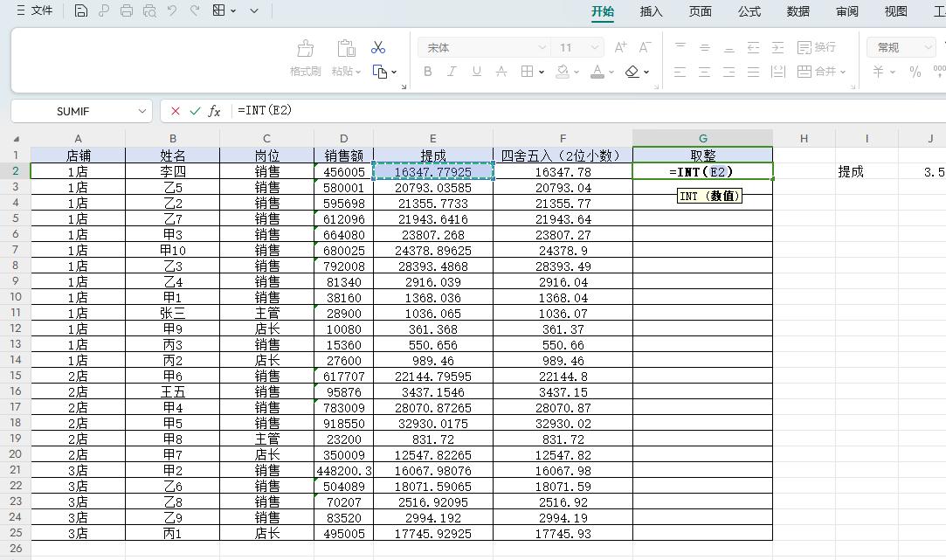Toggle Middle Align vertical alignment
The height and width of the screenshot is (560, 946).
(x=704, y=48)
